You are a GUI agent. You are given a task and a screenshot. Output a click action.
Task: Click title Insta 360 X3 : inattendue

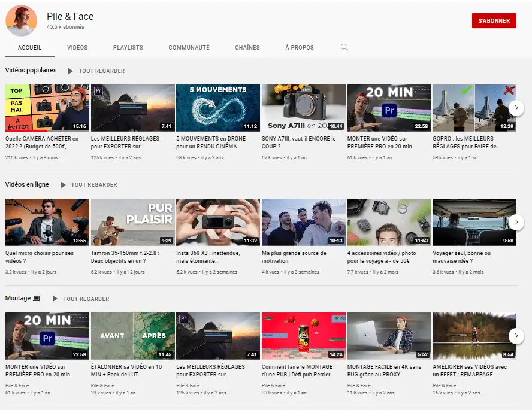208,257
